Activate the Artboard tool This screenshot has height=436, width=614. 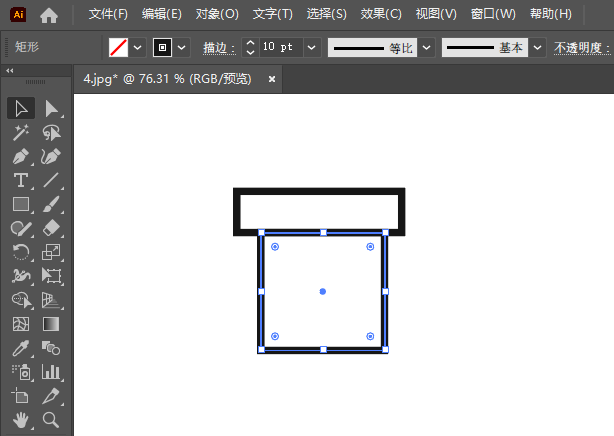pyautogui.click(x=21, y=396)
